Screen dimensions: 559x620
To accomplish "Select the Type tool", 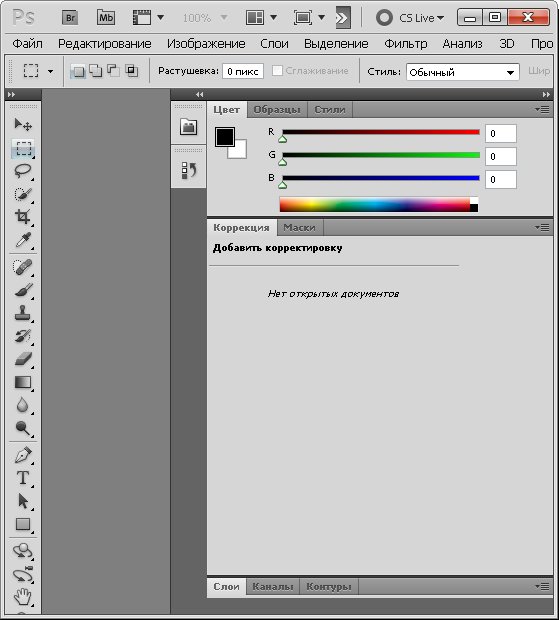I will click(x=23, y=478).
